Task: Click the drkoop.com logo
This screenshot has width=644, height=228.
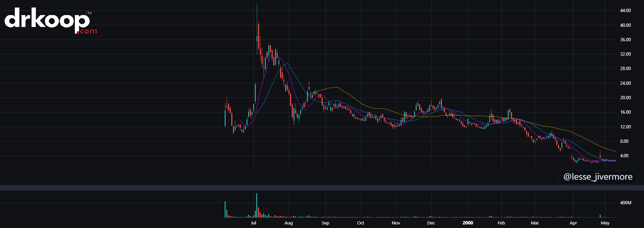Action: tap(50, 21)
